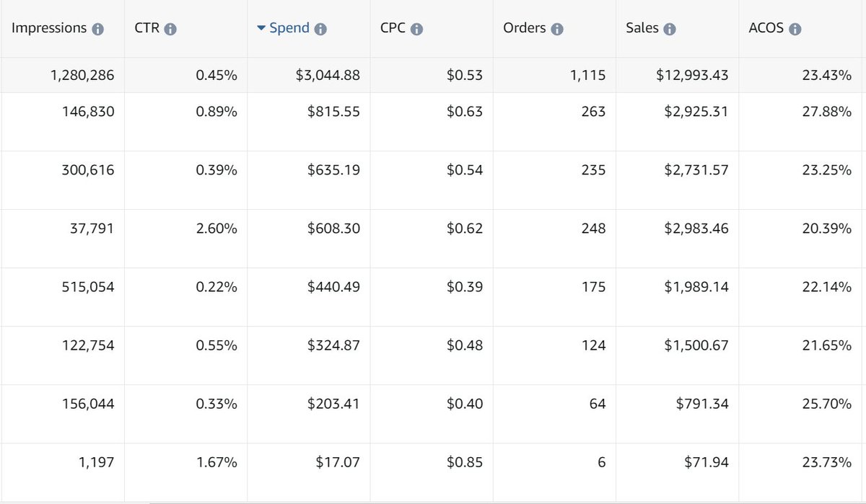The image size is (866, 504).
Task: Open the Spend info icon tooltip
Action: 320,30
